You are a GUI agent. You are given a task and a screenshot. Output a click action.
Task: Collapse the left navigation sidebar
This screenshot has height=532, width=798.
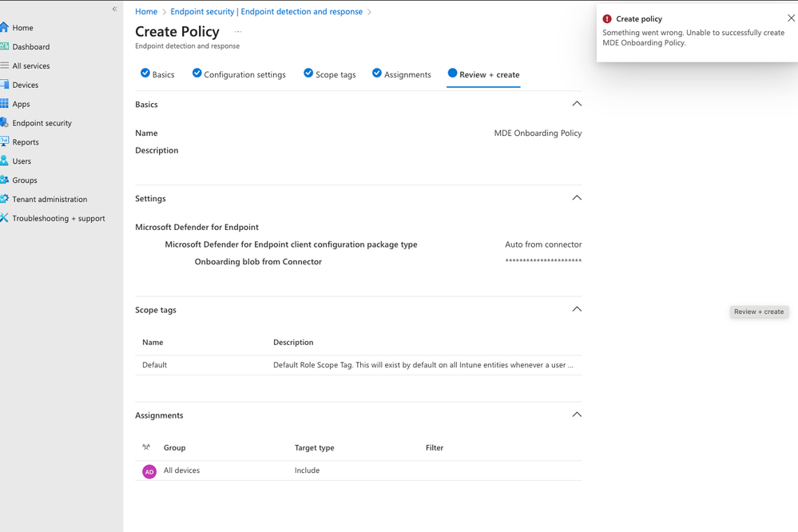pyautogui.click(x=114, y=9)
